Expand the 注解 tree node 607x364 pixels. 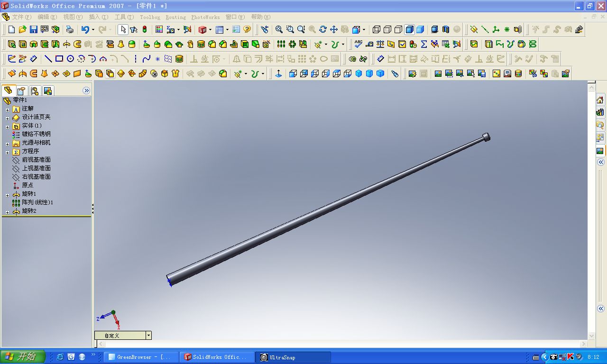click(7, 109)
